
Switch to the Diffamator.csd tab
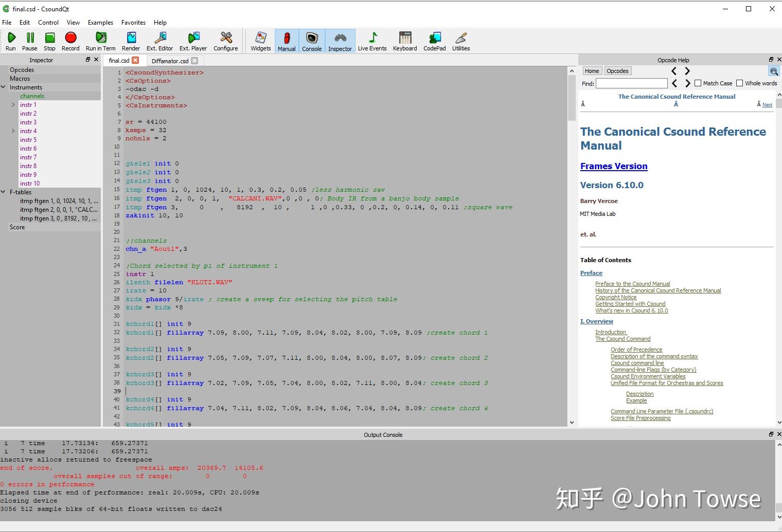point(170,61)
